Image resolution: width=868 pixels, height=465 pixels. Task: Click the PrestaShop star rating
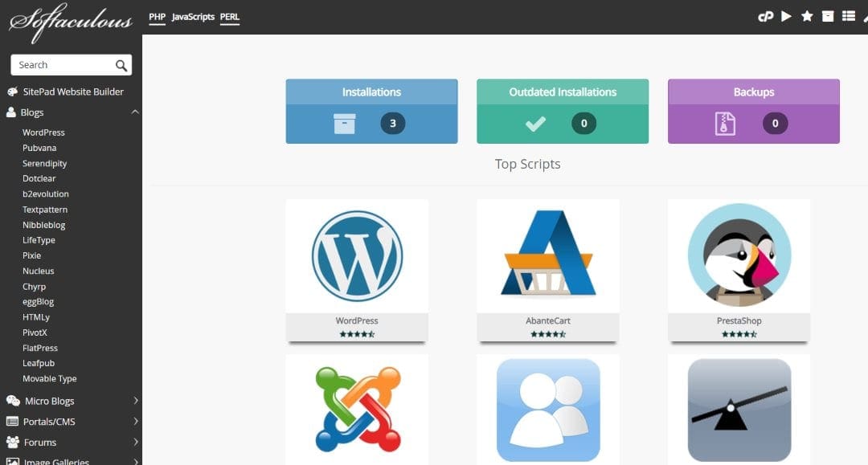pos(739,334)
